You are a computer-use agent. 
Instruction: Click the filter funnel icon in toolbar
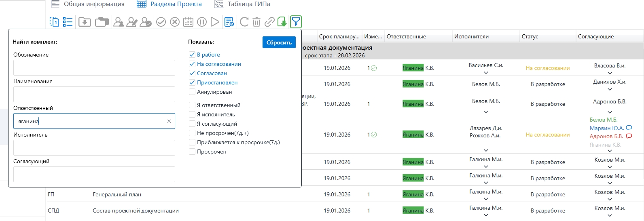coord(296,22)
